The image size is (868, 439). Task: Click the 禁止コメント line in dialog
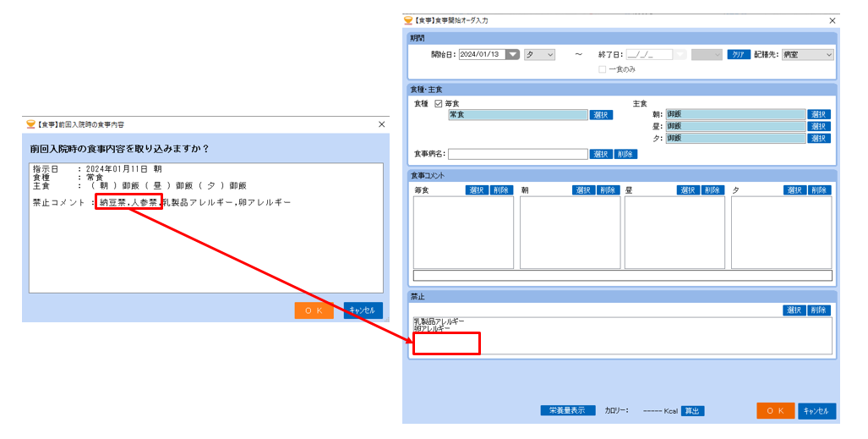[161, 203]
